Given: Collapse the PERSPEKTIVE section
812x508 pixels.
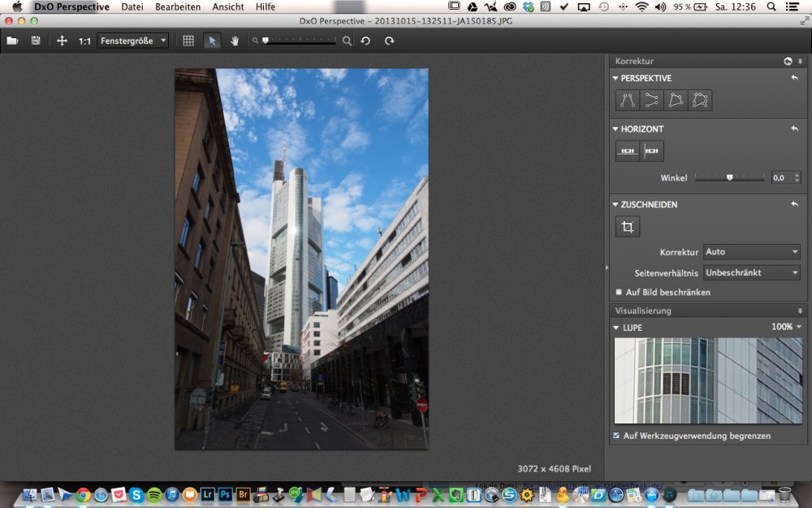Looking at the screenshot, I should pos(615,78).
